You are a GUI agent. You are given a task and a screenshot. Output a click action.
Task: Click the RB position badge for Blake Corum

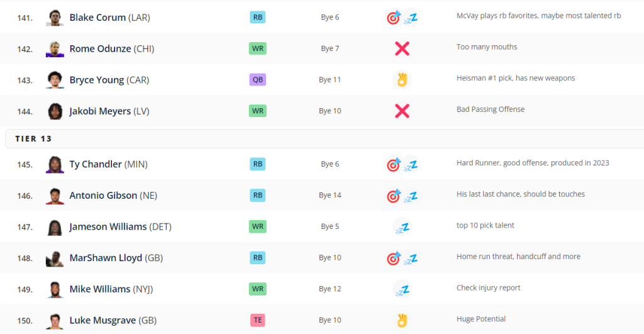(x=257, y=18)
